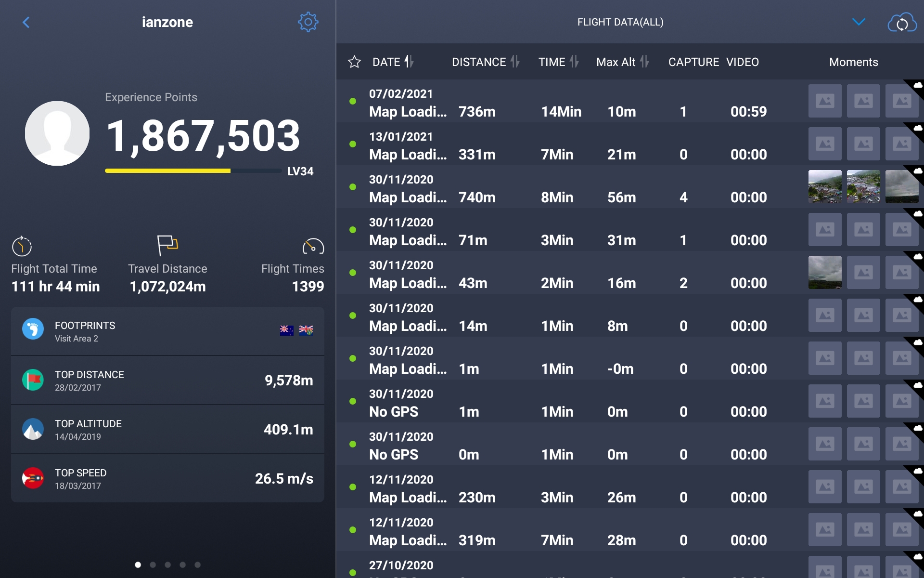Go back using the left arrow

[26, 22]
